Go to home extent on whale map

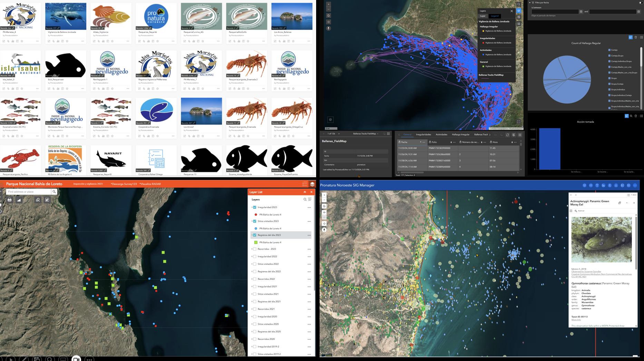click(x=329, y=16)
